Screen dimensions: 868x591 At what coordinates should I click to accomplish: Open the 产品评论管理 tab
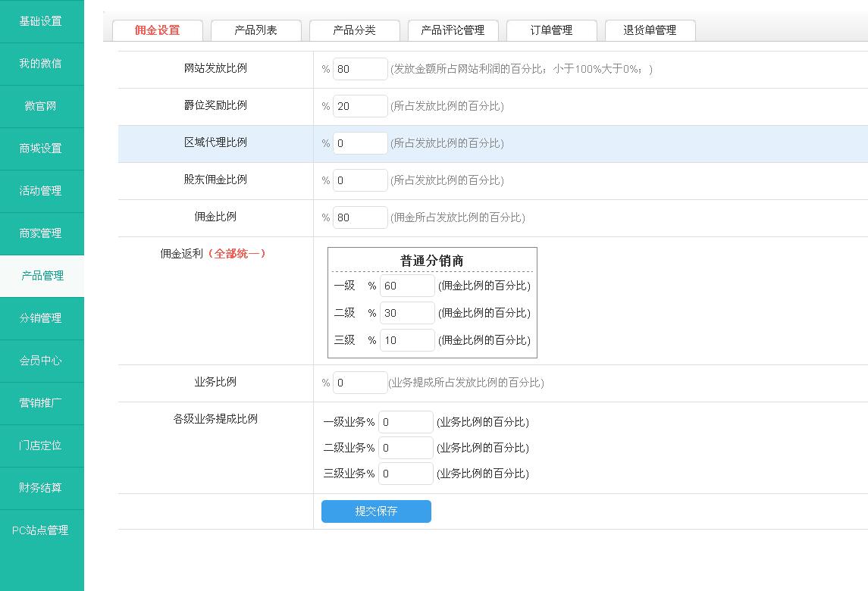453,30
